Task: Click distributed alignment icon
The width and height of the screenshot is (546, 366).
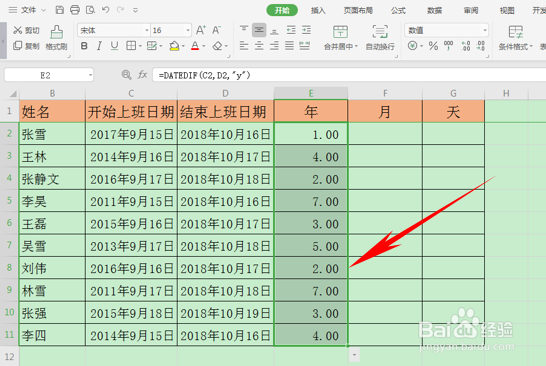Action: [305, 46]
